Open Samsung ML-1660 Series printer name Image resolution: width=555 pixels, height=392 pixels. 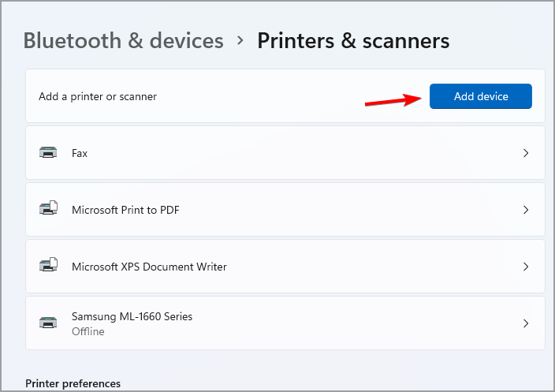(132, 316)
